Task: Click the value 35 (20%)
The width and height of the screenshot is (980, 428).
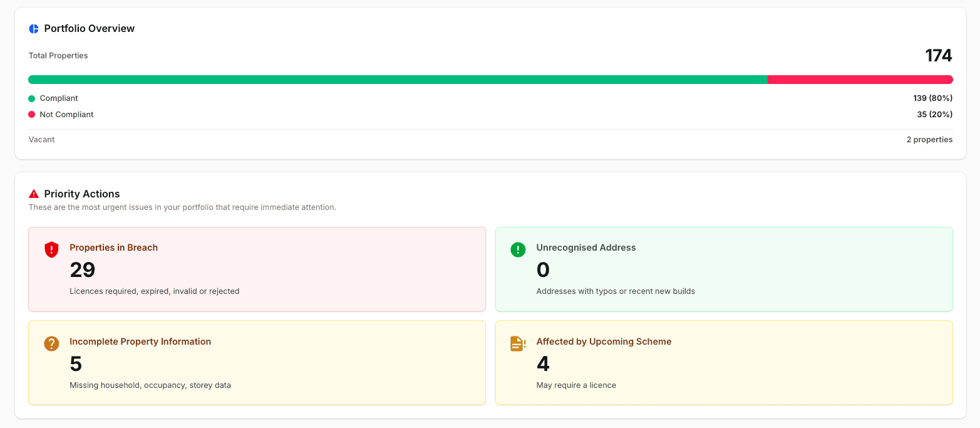Action: pyautogui.click(x=935, y=115)
